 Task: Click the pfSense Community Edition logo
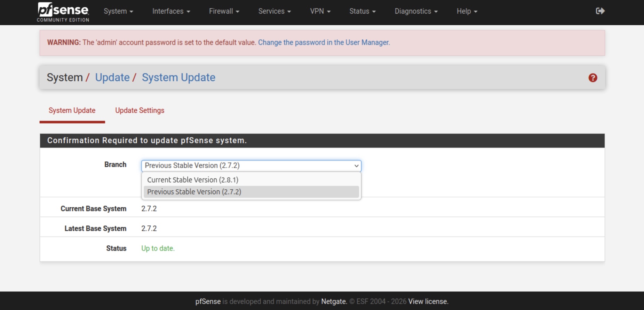point(63,12)
